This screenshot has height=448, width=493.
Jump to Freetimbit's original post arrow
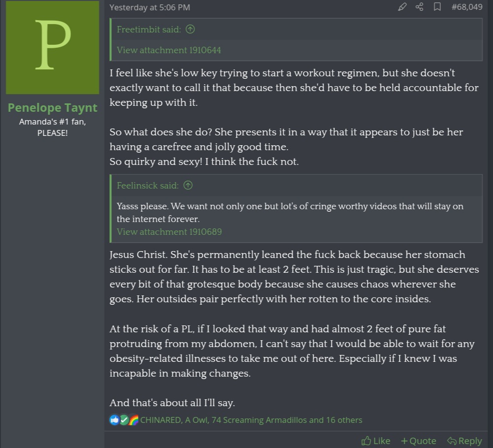pos(190,30)
